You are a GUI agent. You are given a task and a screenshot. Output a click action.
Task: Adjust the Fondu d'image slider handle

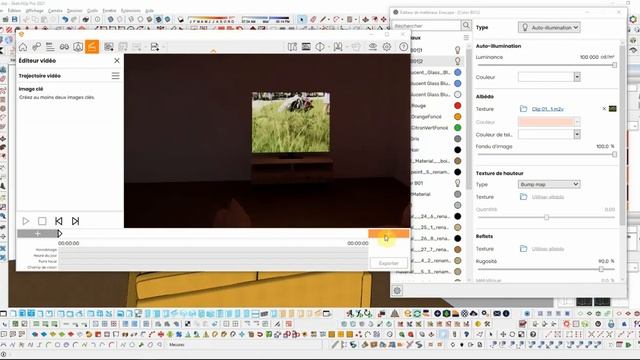click(614, 154)
